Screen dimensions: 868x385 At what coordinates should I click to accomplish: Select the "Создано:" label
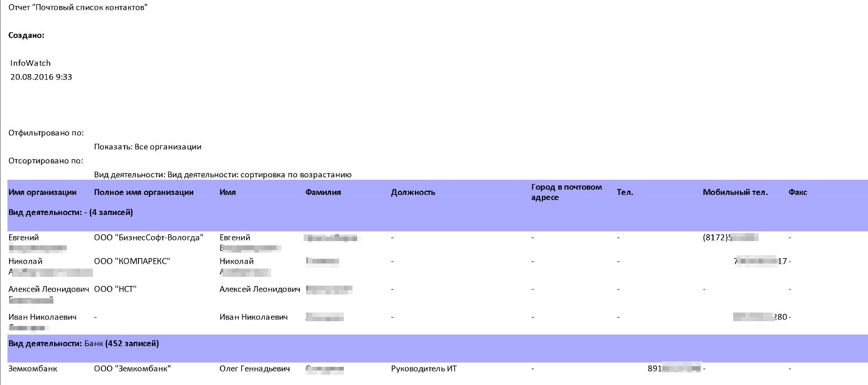[x=27, y=35]
